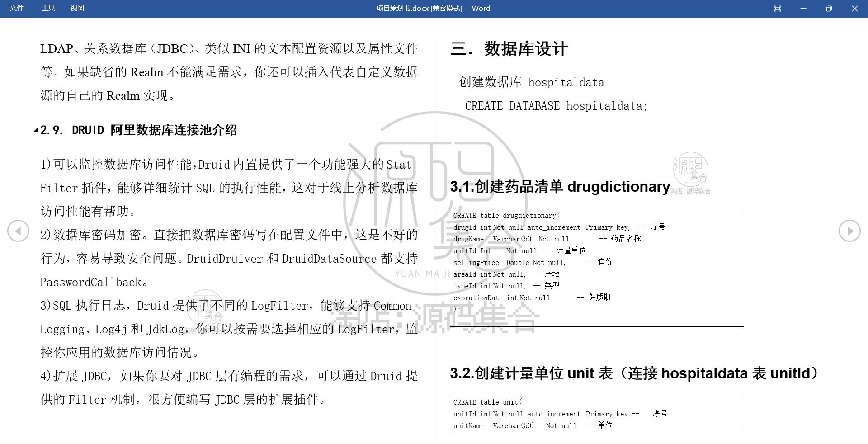
Task: Click heading 2.9. DRUID 阿里数据库连接池介绍
Action: click(139, 130)
